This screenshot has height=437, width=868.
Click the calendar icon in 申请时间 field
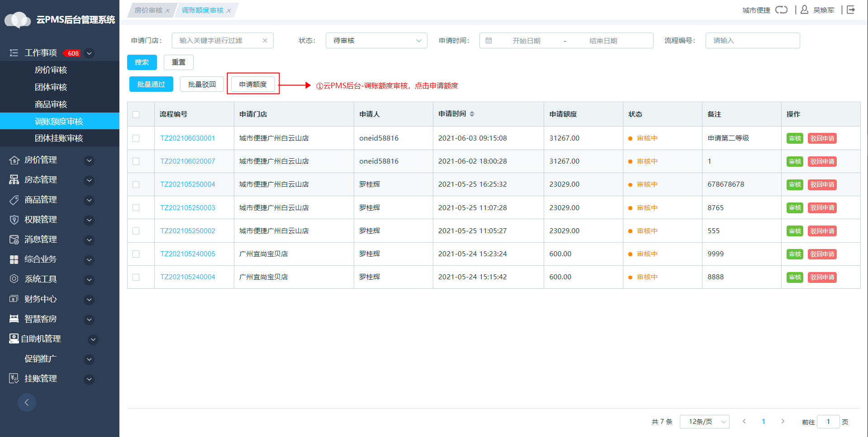pos(489,41)
